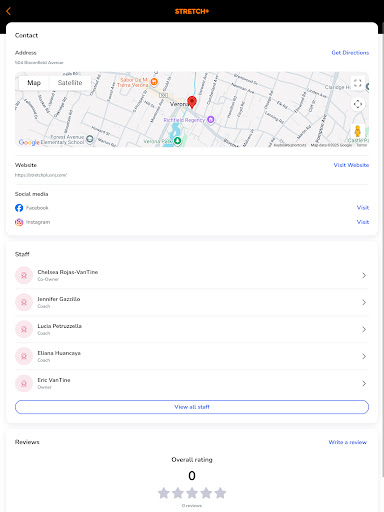Click the street address text under Address

39,62
